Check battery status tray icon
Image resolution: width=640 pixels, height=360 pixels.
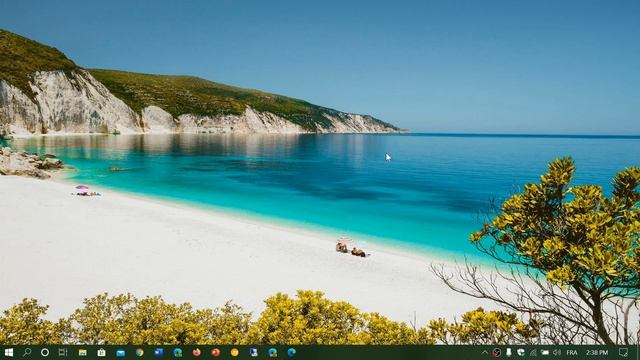pyautogui.click(x=545, y=352)
